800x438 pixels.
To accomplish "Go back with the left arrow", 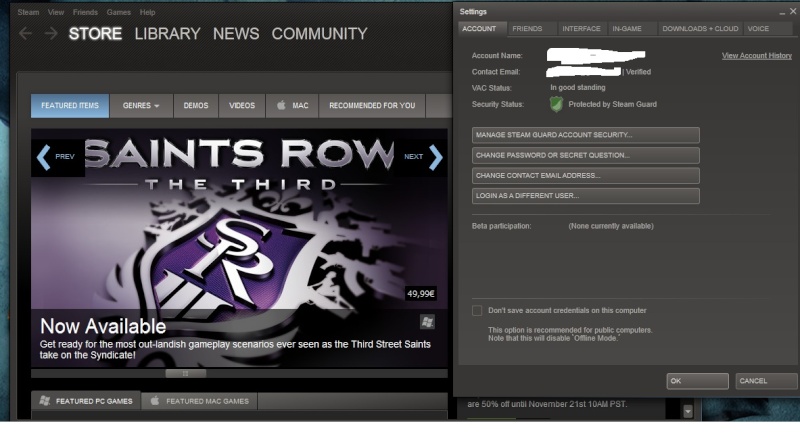I will (25, 34).
